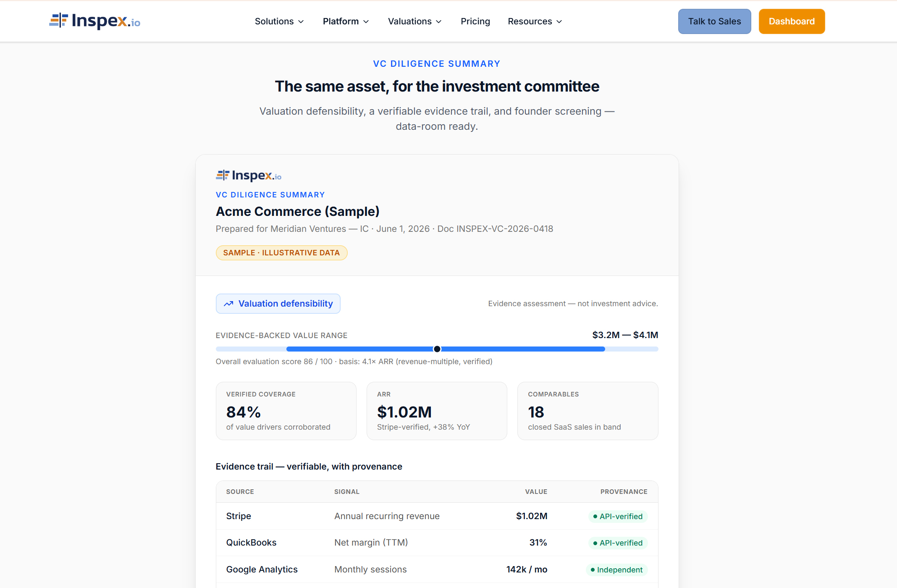Open the Dashboard button
Screen dimensions: 897x588
pos(792,21)
